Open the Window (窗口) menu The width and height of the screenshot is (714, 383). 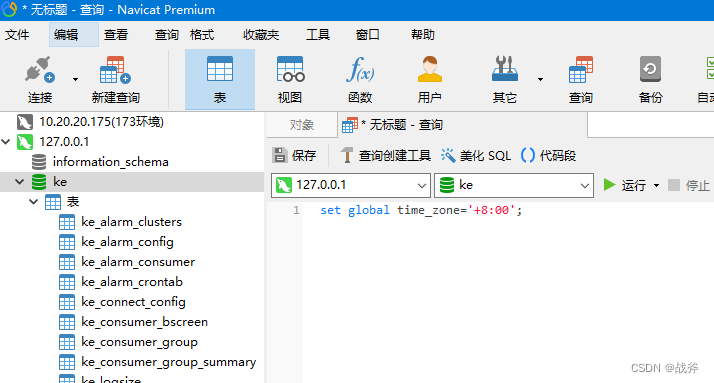(x=367, y=35)
